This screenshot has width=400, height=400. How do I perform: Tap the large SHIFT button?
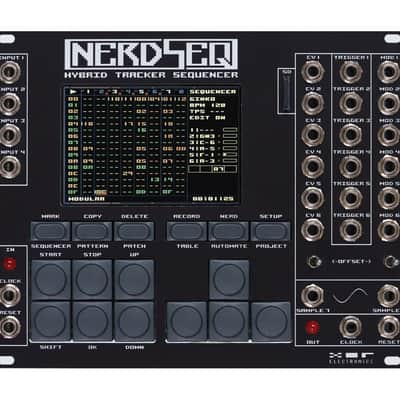click(51, 321)
